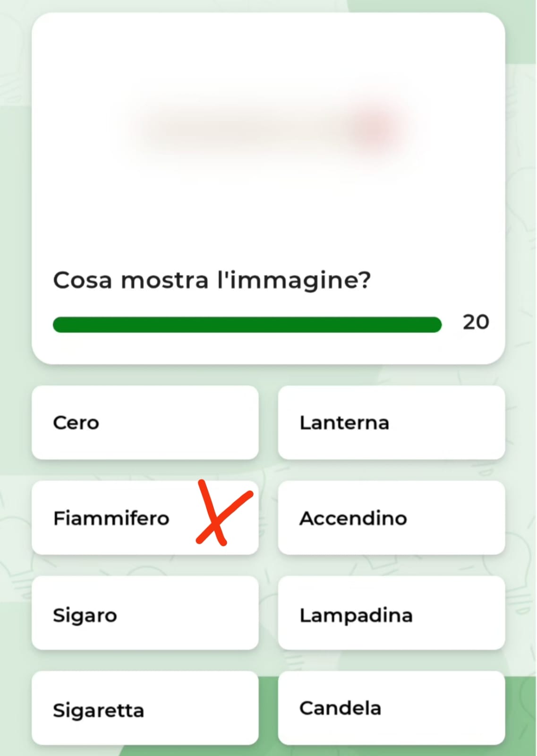Mark Cero as the correct answer

click(x=145, y=422)
